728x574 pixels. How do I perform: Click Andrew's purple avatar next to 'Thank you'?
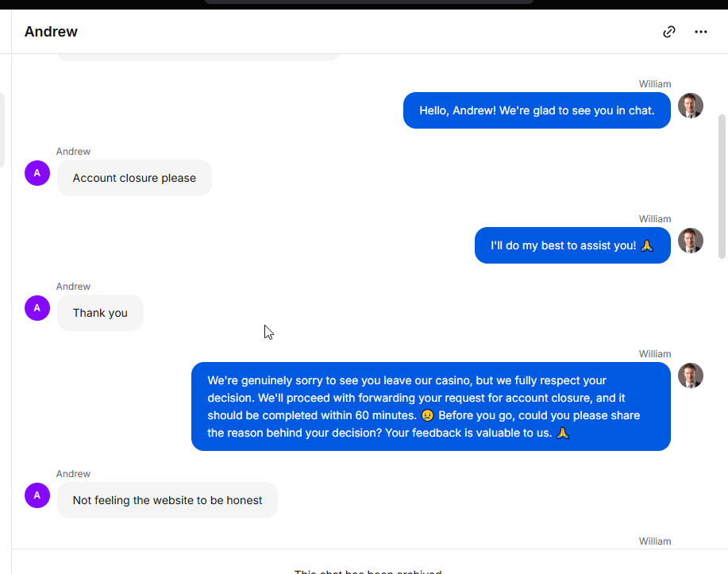coord(37,308)
